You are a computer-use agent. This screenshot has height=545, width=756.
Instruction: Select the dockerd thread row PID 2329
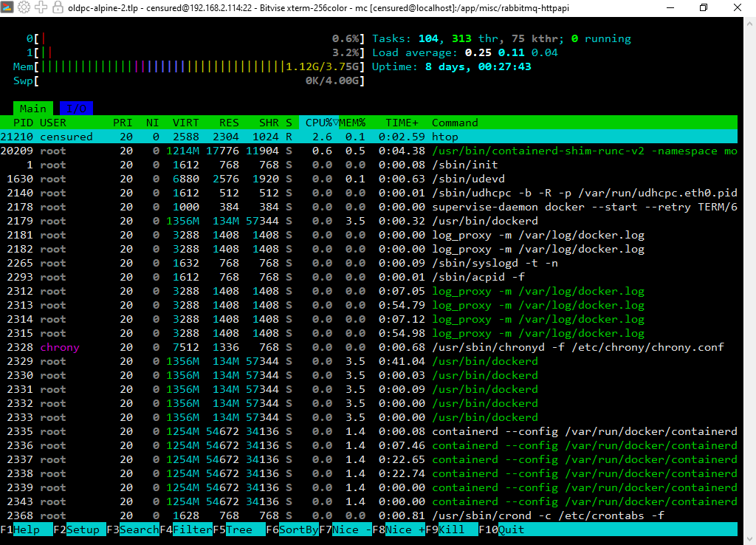click(369, 361)
